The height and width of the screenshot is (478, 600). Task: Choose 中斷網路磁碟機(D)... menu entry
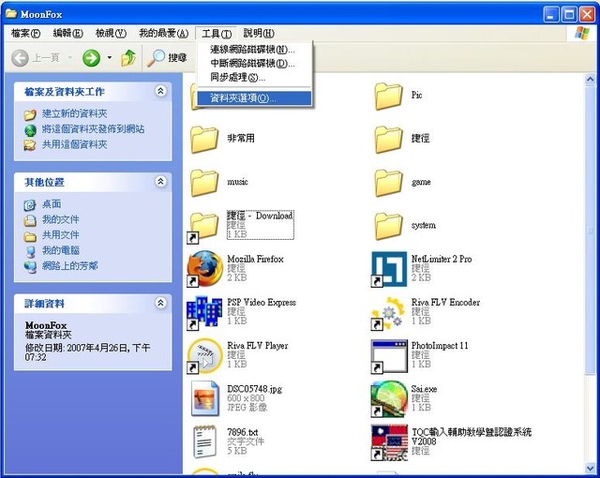click(x=254, y=63)
